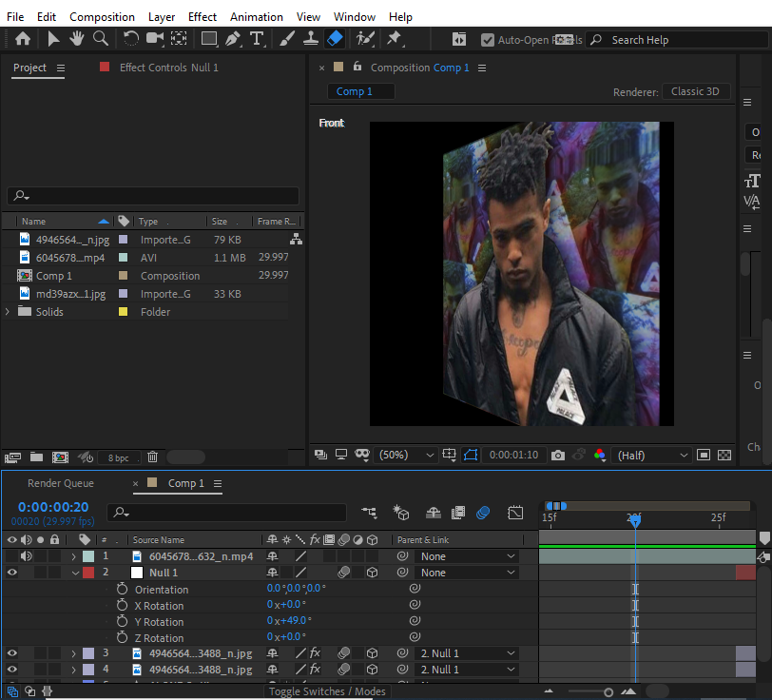This screenshot has height=700, width=772.
Task: Click the Classic 3D renderer button
Action: pyautogui.click(x=697, y=91)
